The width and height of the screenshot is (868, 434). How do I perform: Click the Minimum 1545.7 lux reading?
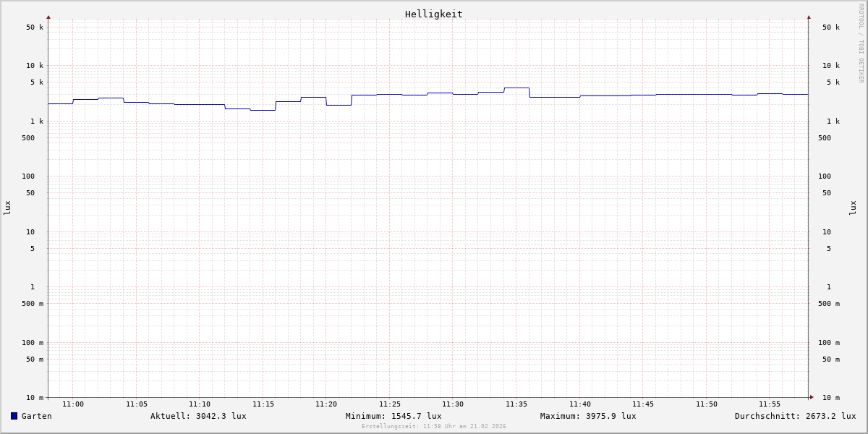click(x=393, y=416)
